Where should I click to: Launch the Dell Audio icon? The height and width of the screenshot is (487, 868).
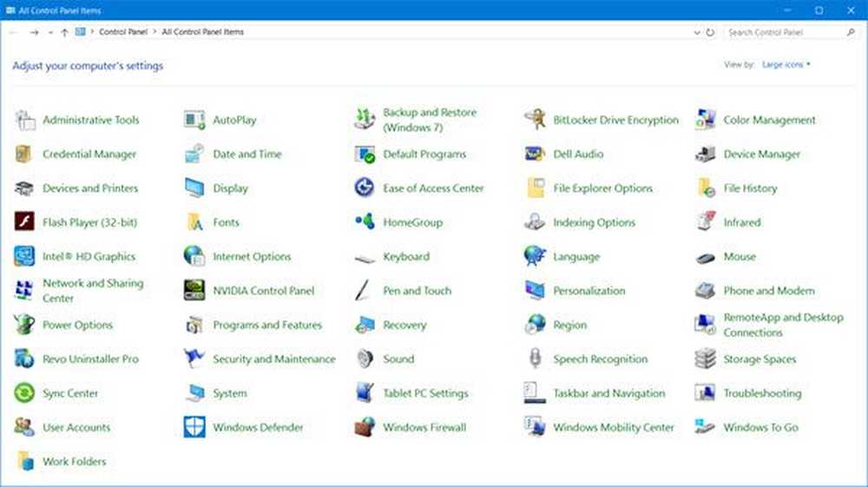coord(535,155)
